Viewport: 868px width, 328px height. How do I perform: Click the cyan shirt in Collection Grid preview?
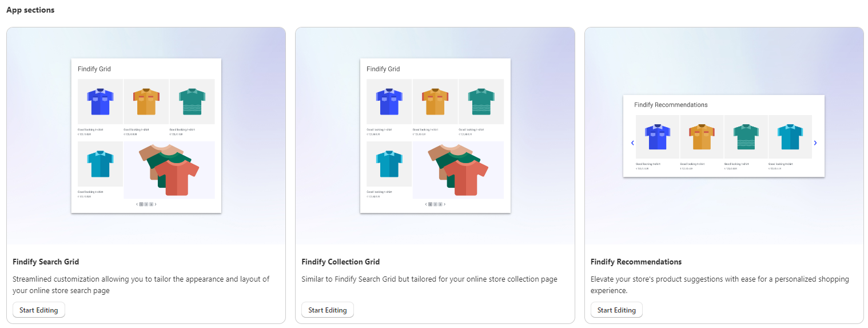tap(389, 164)
